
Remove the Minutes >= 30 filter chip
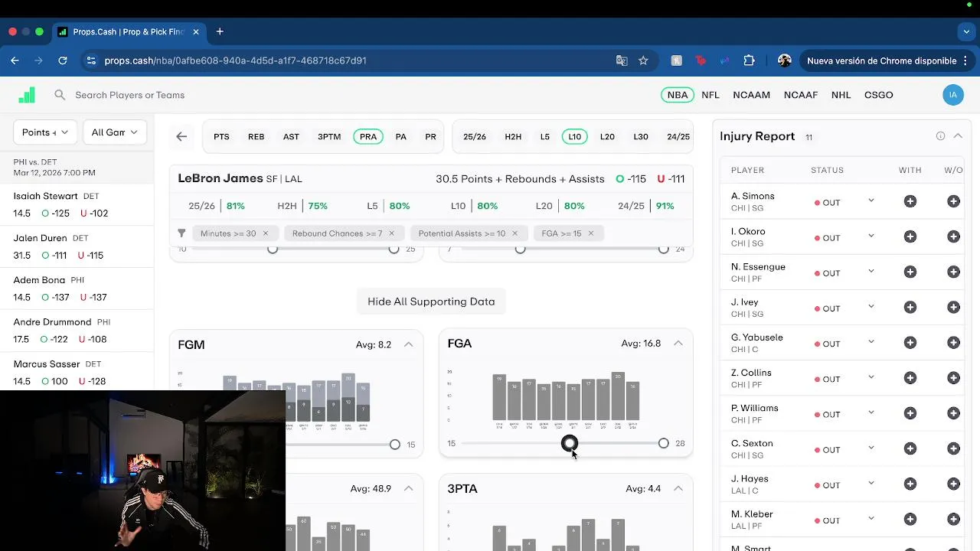pos(266,233)
